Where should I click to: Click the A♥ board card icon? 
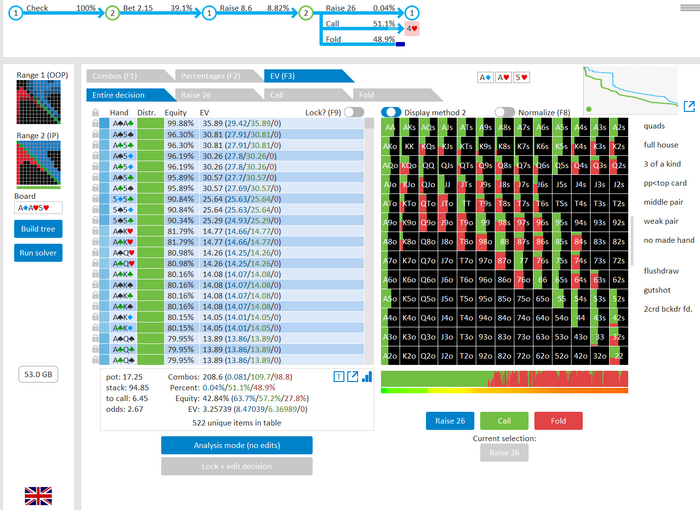[503, 78]
